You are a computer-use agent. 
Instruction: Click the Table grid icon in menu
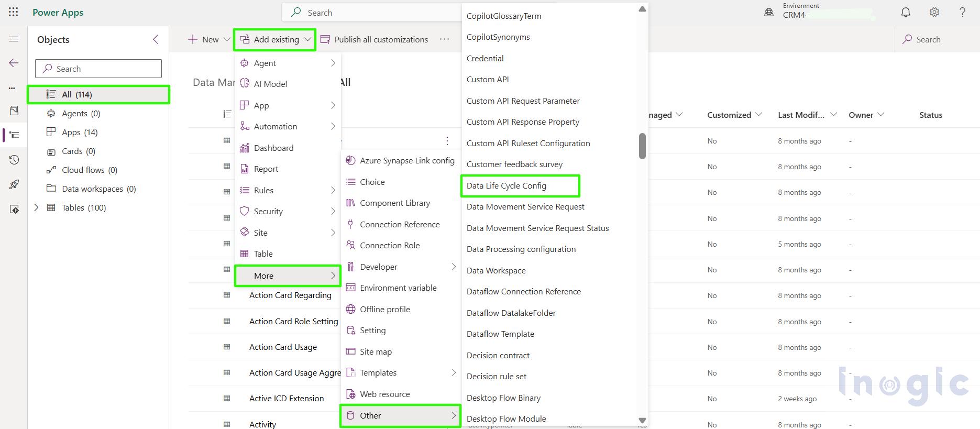click(244, 254)
